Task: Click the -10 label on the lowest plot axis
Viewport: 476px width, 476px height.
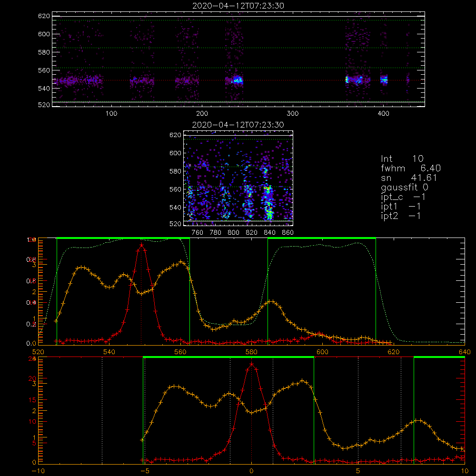Action: click(37, 471)
